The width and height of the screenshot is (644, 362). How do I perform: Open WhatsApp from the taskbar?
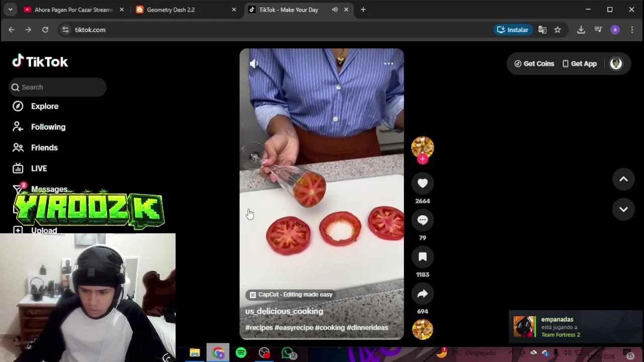click(288, 353)
